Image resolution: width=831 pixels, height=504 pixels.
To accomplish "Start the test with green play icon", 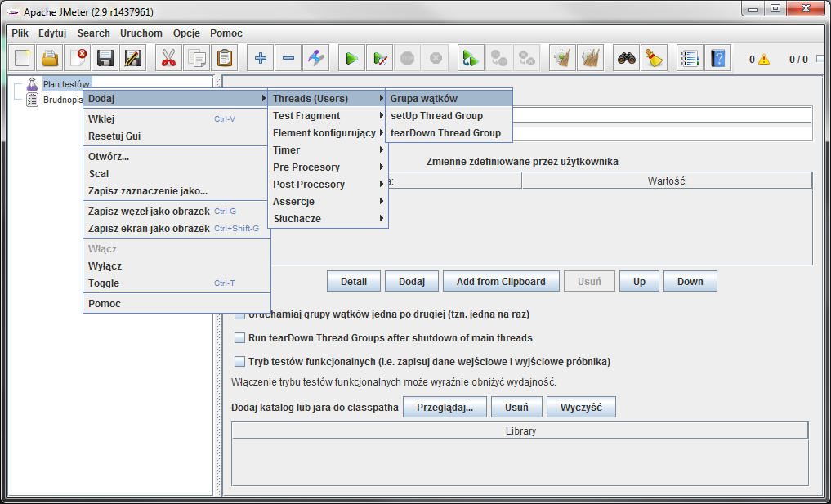I will click(352, 58).
